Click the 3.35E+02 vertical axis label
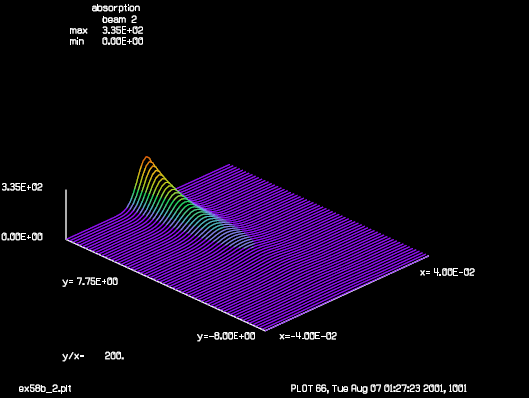The height and width of the screenshot is (398, 529). tap(22, 187)
